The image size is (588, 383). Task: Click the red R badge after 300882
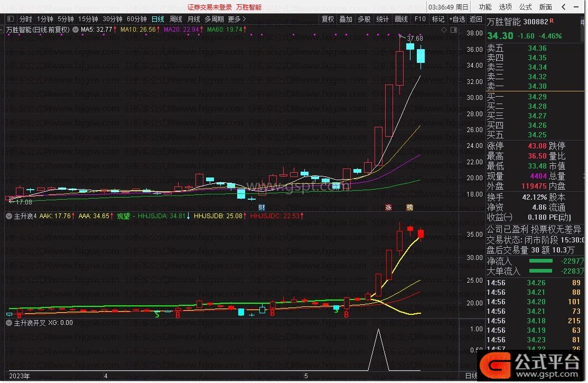pyautogui.click(x=552, y=21)
